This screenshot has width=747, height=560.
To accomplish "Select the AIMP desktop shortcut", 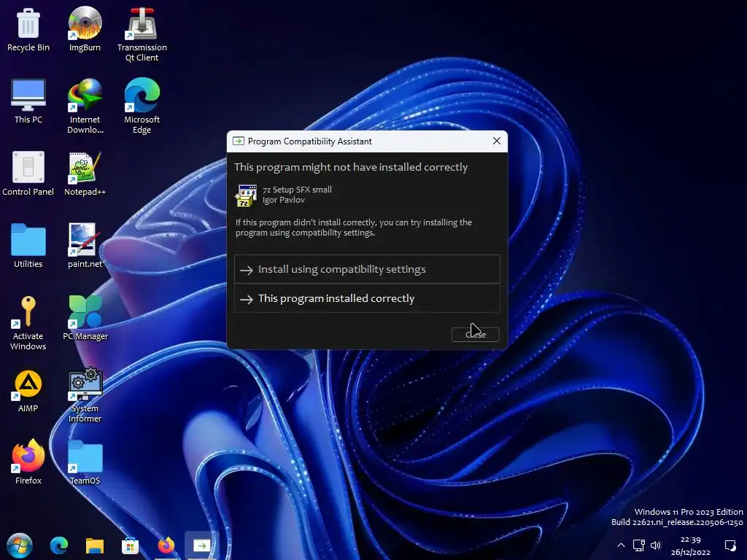I will tap(28, 391).
